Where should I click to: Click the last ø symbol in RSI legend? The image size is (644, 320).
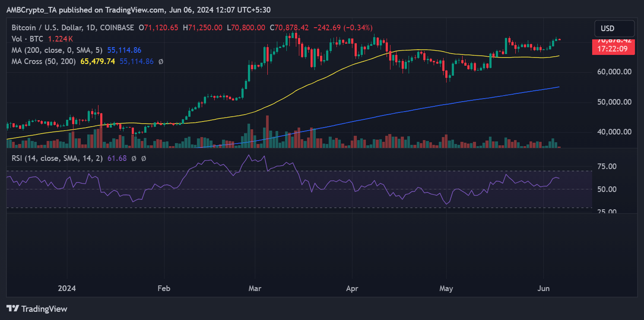[144, 158]
